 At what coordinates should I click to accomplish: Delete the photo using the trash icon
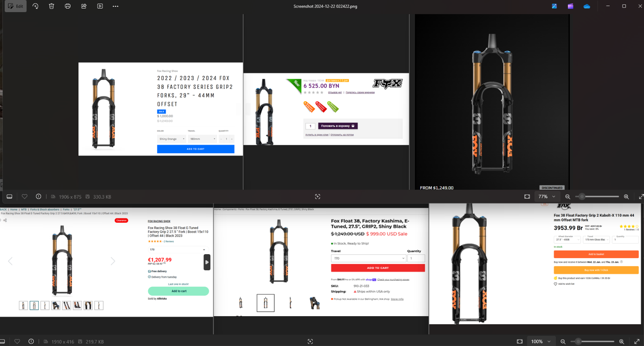click(x=52, y=6)
